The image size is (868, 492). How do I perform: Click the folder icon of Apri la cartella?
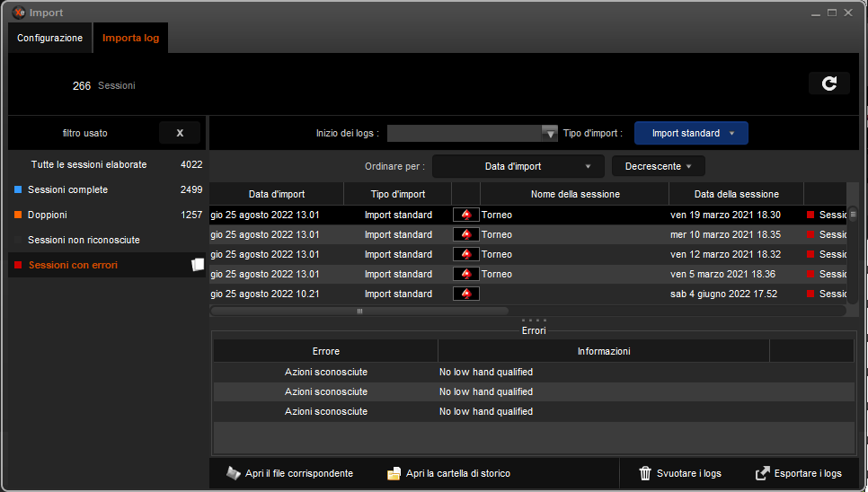click(x=394, y=474)
